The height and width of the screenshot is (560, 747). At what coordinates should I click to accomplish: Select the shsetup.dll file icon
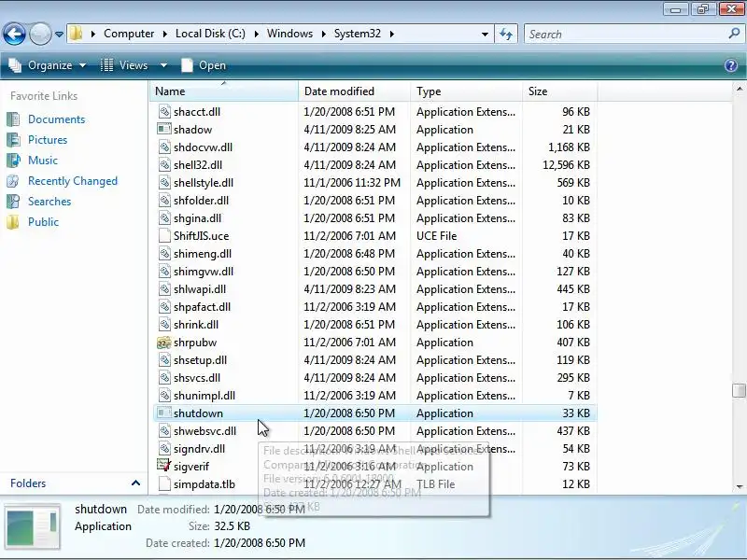164,360
